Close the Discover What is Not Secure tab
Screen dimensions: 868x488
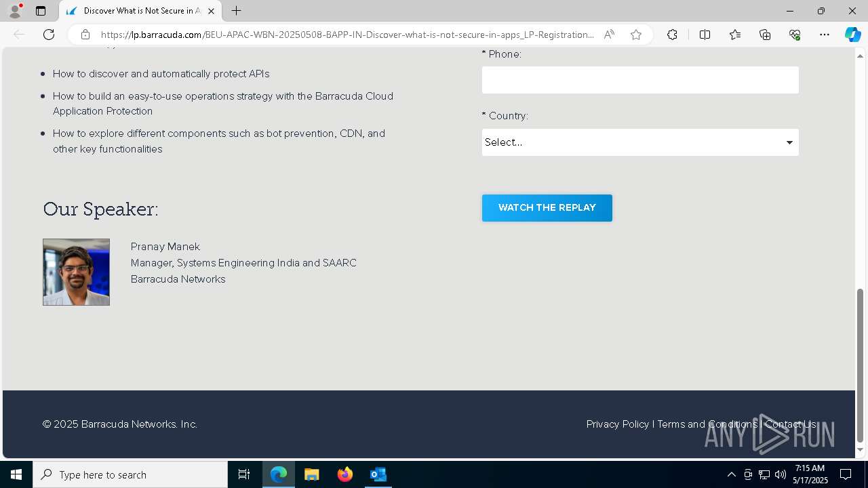click(x=211, y=11)
